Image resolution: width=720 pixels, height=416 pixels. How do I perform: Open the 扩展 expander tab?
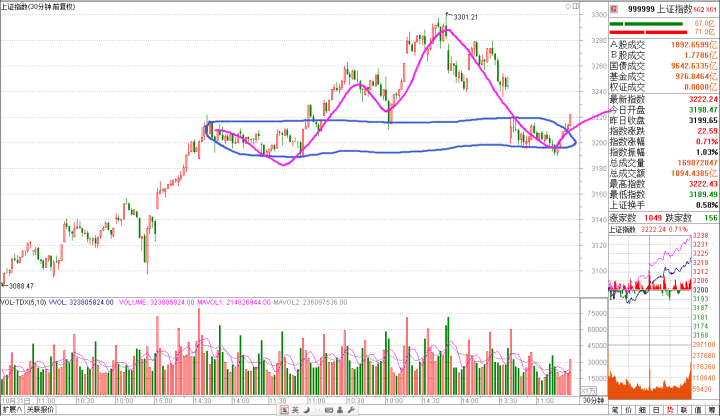(12, 409)
